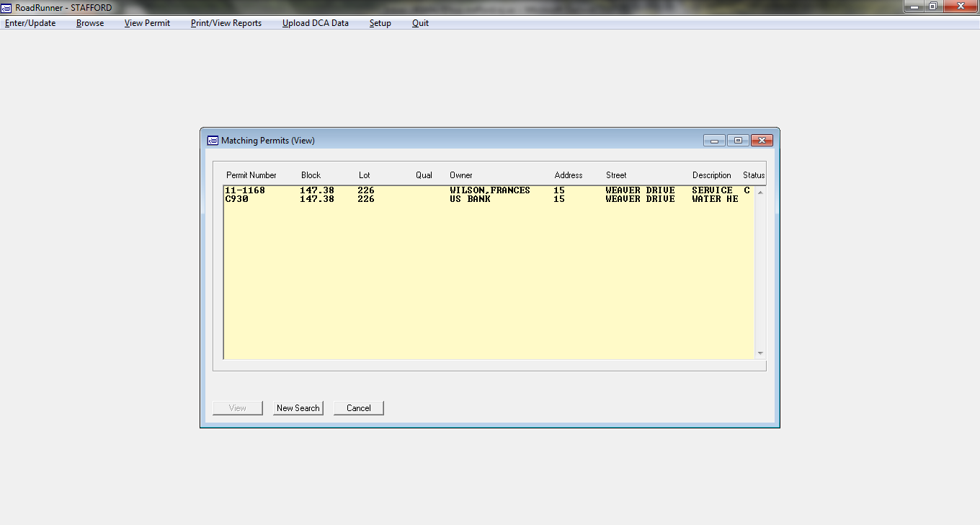Close the Matching Permits window

762,141
